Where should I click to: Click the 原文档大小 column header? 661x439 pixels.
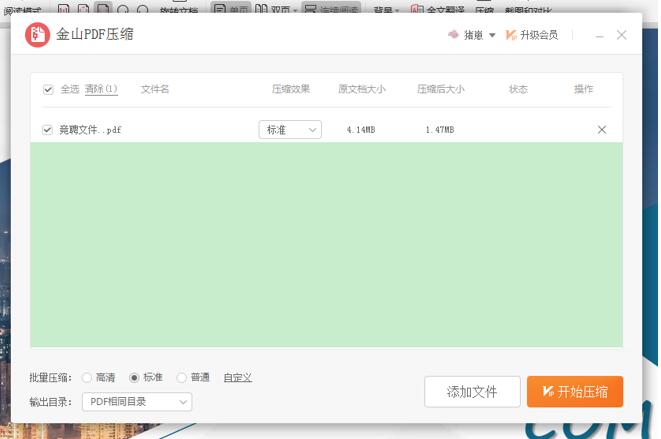(362, 89)
